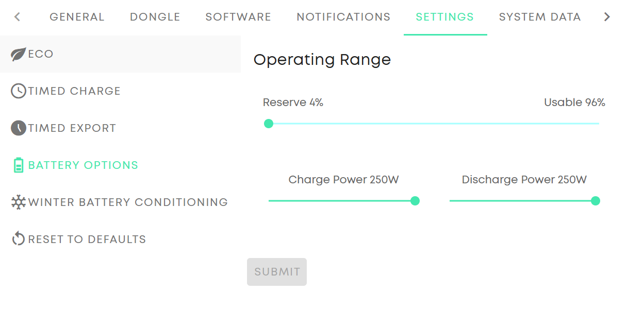Click the Reserve operating range slider handle
This screenshot has height=310, width=644.
tap(269, 124)
